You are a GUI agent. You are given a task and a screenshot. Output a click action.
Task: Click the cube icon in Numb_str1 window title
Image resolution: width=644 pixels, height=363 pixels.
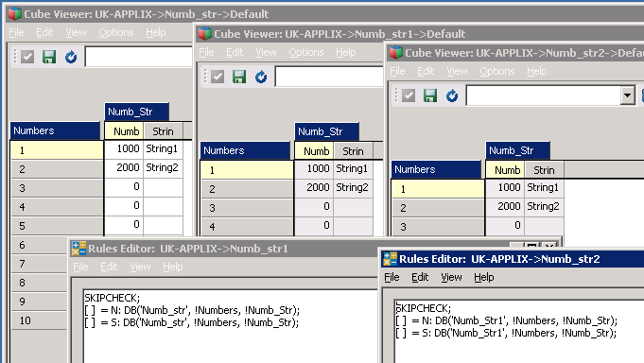[205, 33]
